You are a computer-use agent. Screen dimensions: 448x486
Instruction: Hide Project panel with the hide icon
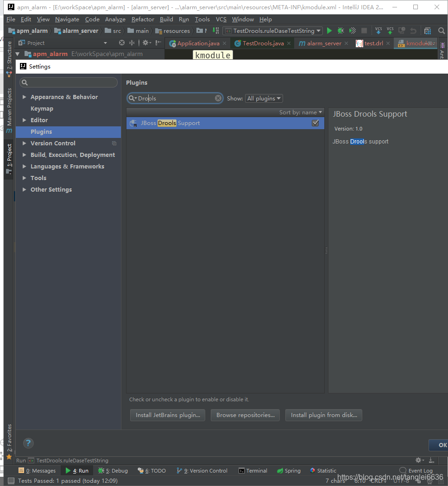click(x=158, y=43)
